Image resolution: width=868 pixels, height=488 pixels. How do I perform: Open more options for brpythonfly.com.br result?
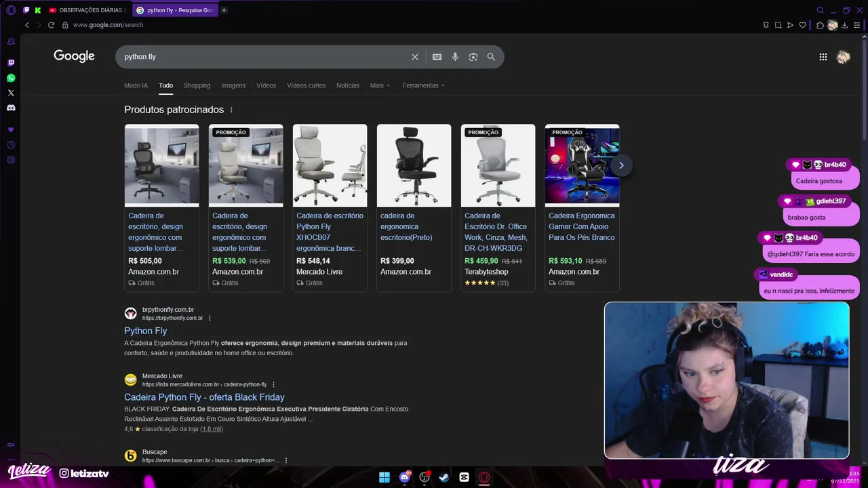click(x=210, y=318)
